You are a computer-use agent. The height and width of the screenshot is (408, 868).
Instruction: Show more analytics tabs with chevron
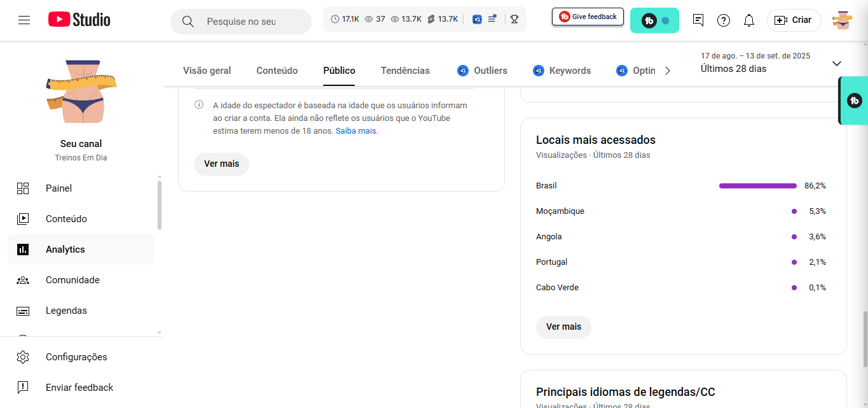click(x=667, y=71)
